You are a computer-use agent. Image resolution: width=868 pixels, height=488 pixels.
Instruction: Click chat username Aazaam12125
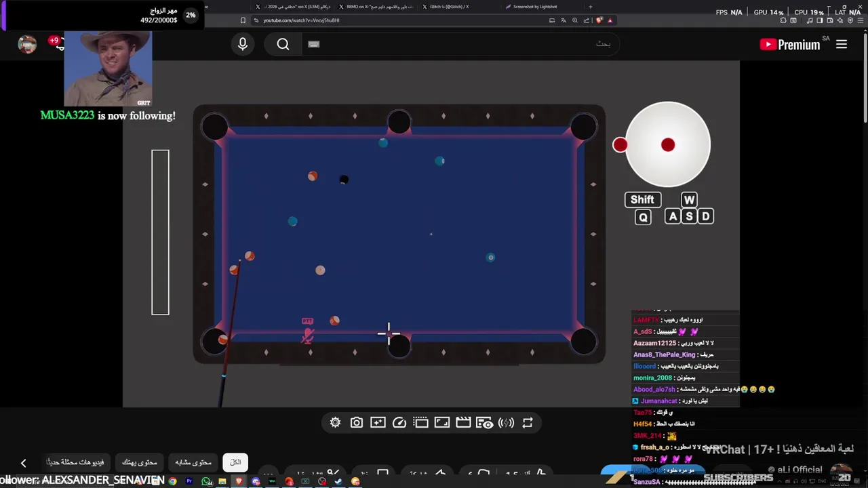click(654, 343)
